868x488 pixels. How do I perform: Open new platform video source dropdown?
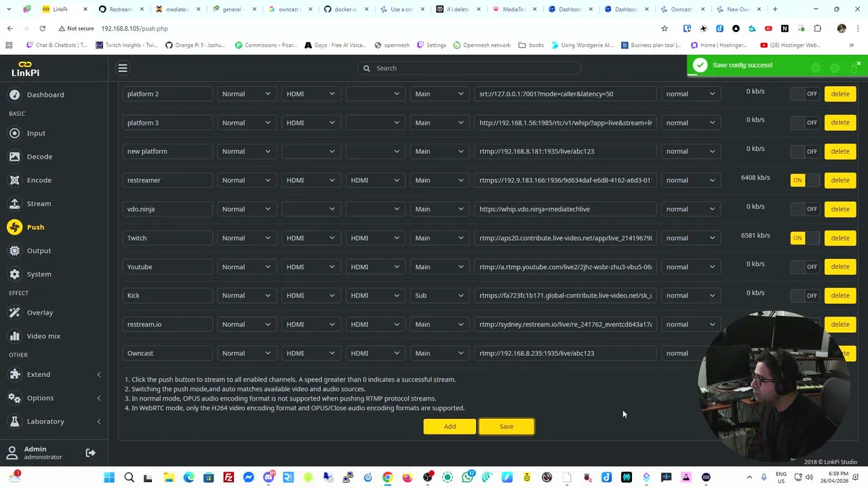coord(311,151)
